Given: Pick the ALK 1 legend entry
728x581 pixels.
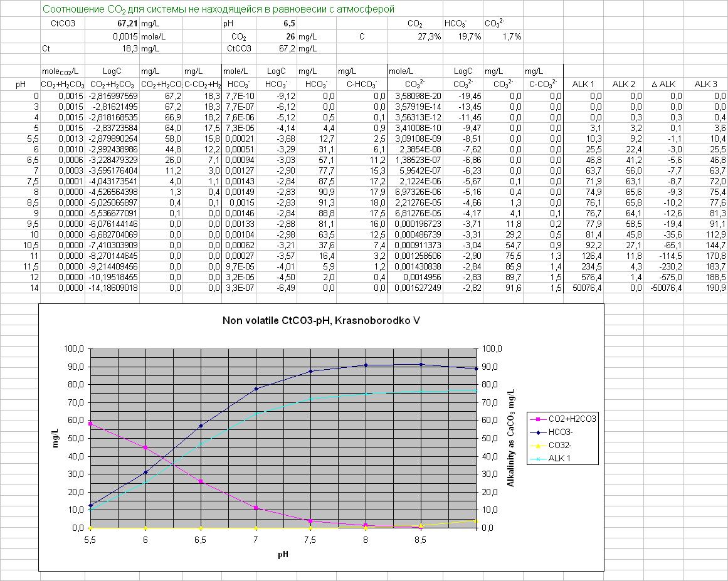Looking at the screenshot, I should (559, 459).
